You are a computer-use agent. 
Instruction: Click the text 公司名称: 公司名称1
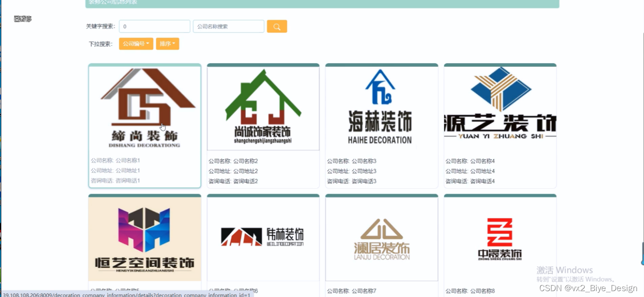coord(116,160)
